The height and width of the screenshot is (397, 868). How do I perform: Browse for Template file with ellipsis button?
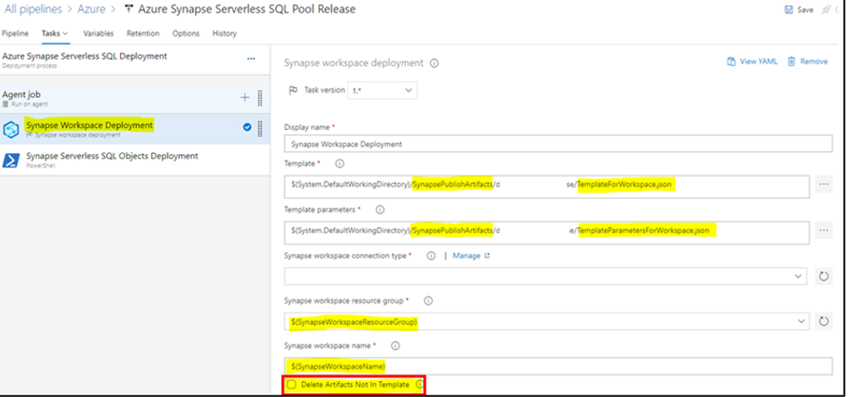pos(823,184)
